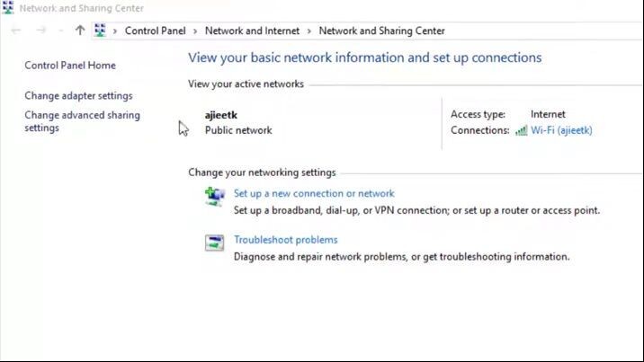Click the new connection setup icon
The width and height of the screenshot is (644, 362).
point(214,195)
